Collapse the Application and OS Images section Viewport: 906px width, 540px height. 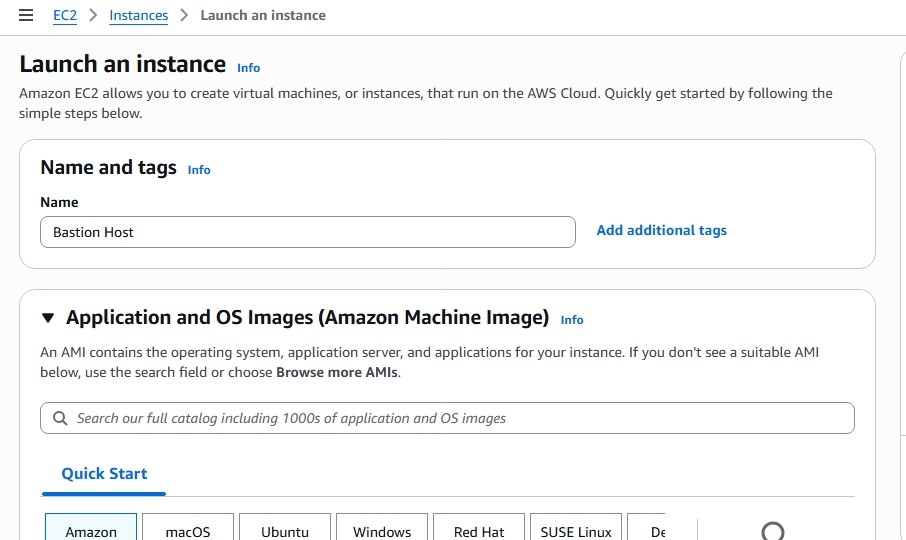[48, 318]
